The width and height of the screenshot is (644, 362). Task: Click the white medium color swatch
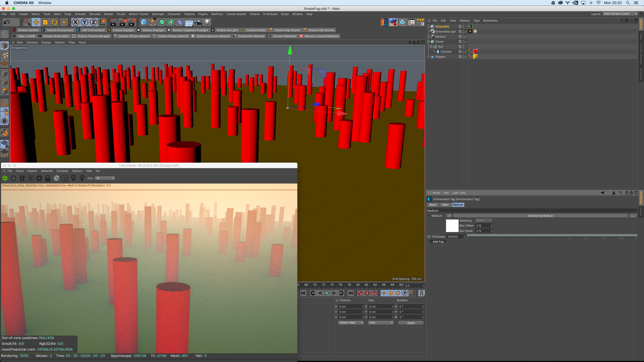(452, 226)
